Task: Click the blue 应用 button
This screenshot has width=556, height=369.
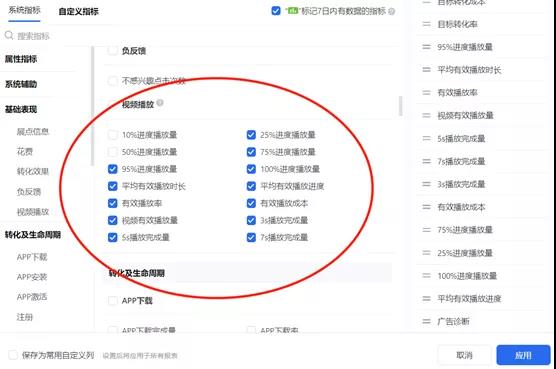Action: pyautogui.click(x=523, y=355)
